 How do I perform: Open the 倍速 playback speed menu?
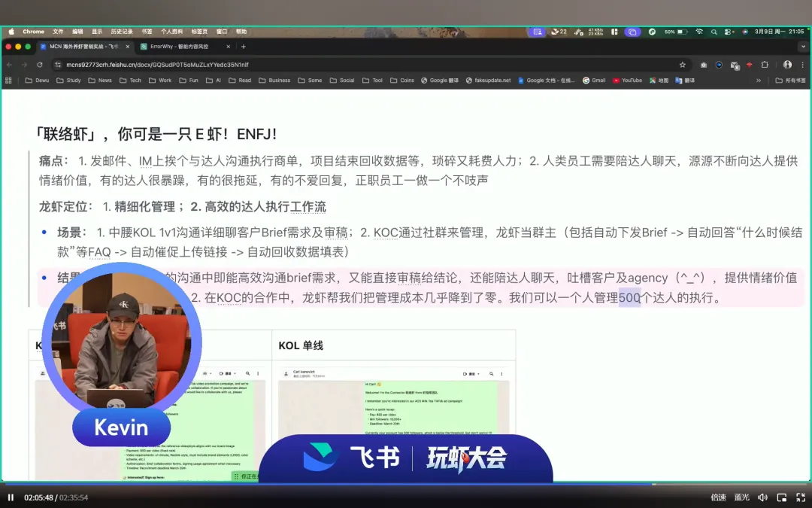(x=718, y=497)
